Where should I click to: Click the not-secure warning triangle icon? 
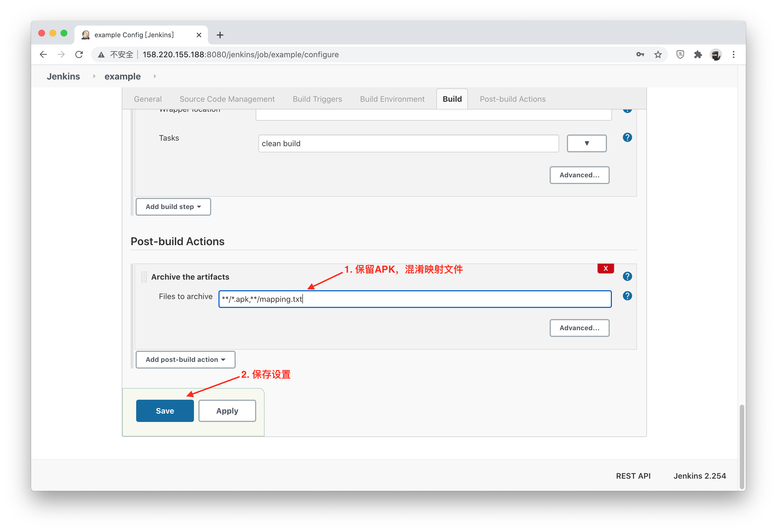[x=101, y=55]
